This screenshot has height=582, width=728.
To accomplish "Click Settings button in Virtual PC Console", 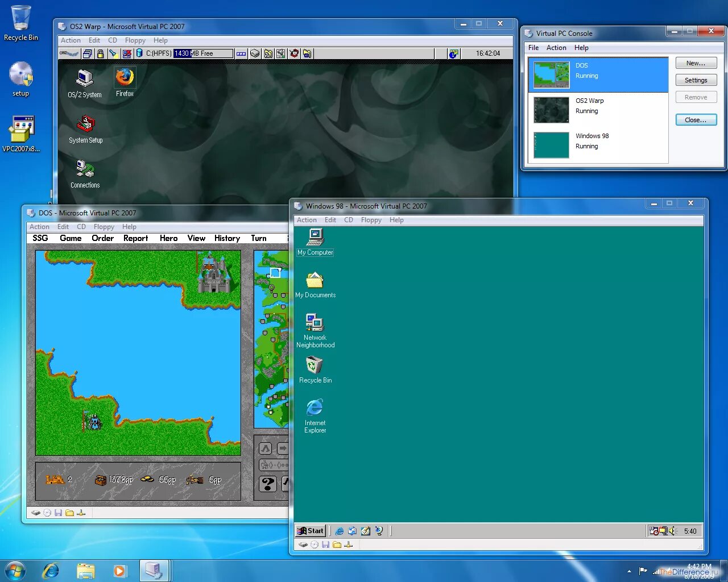I will [696, 80].
